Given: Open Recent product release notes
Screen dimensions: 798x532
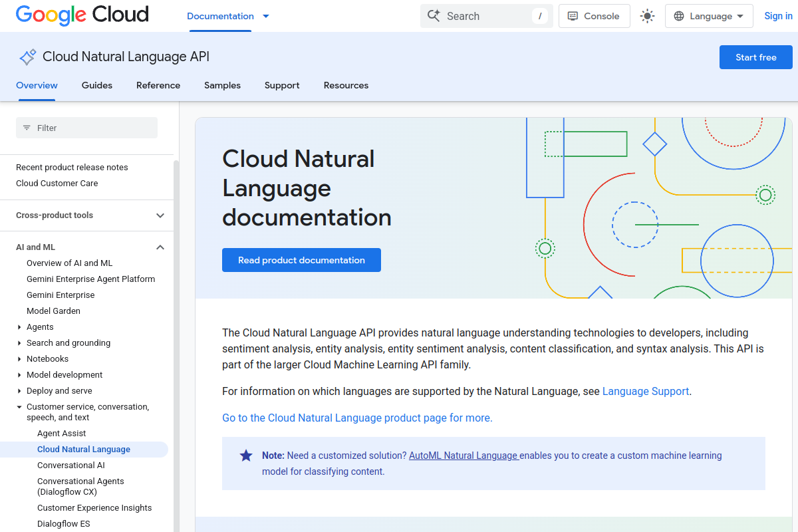Looking at the screenshot, I should tap(72, 168).
